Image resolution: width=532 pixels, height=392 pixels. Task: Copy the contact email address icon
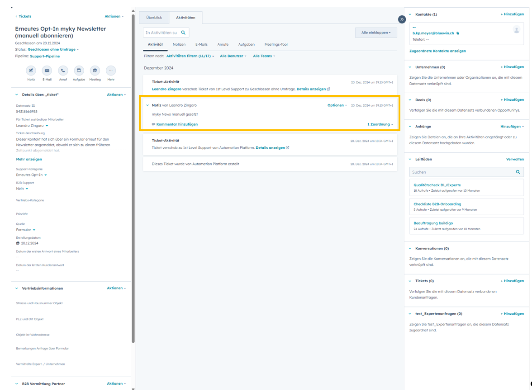pyautogui.click(x=458, y=33)
